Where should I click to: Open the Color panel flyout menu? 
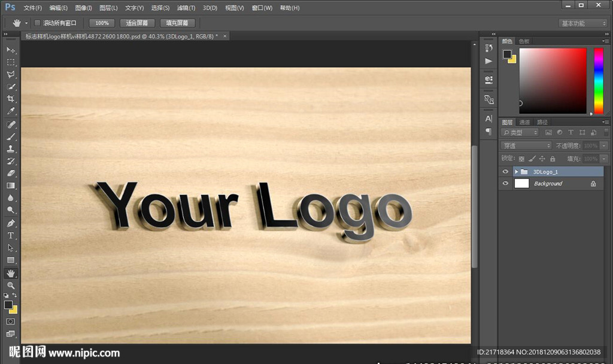606,41
